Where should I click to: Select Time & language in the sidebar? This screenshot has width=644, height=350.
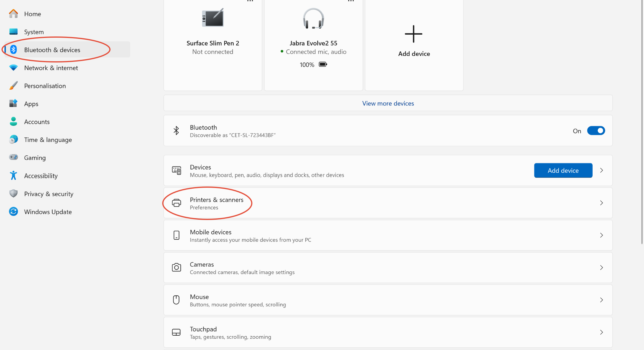pos(48,140)
